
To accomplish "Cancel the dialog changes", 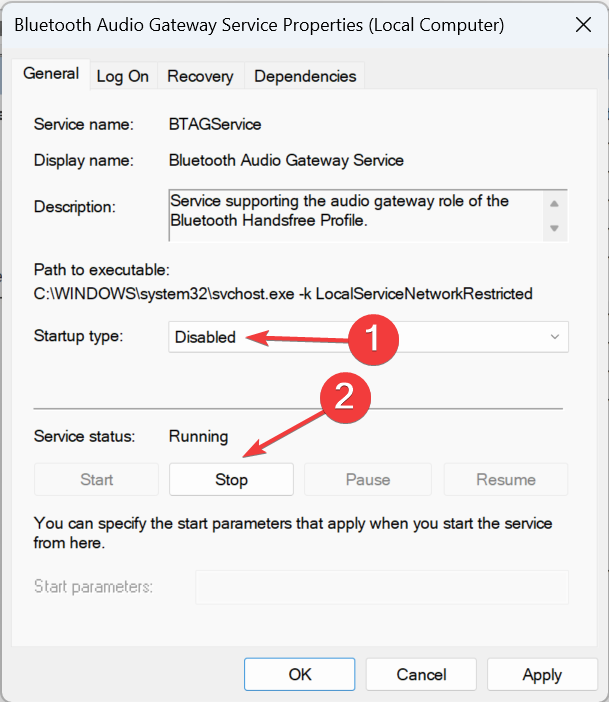I will point(421,674).
